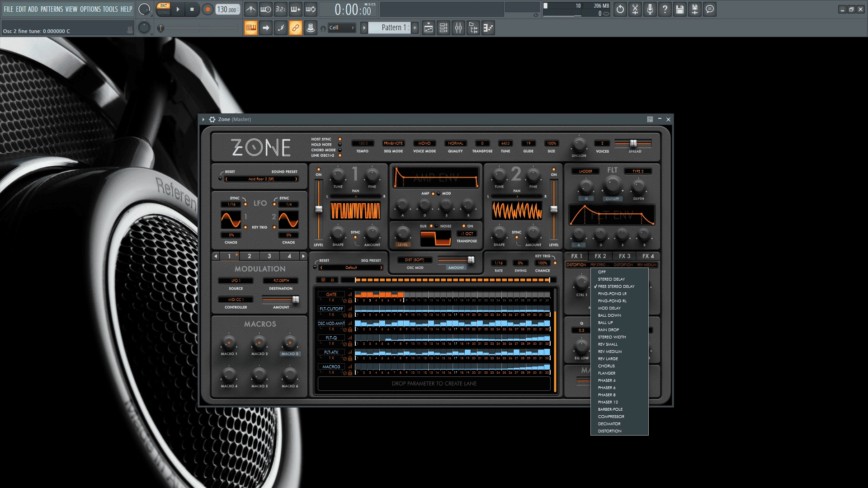Click the unison SPREAD slider
The image size is (868, 488).
pos(633,143)
